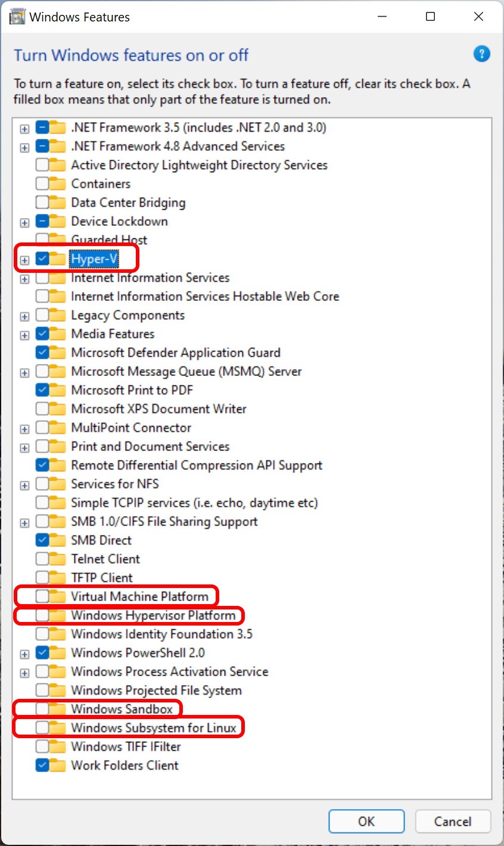Click the folder icon beside Hyper-V
504x846 pixels.
click(x=58, y=259)
